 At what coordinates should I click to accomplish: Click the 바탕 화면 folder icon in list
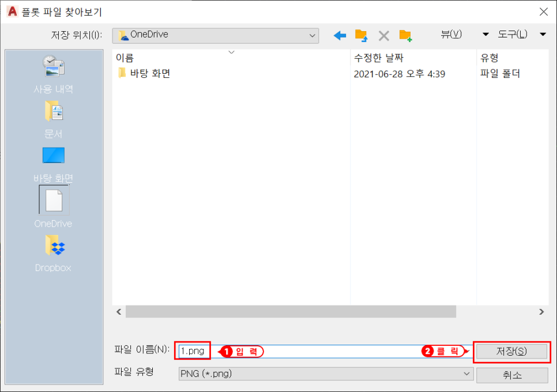click(x=122, y=73)
